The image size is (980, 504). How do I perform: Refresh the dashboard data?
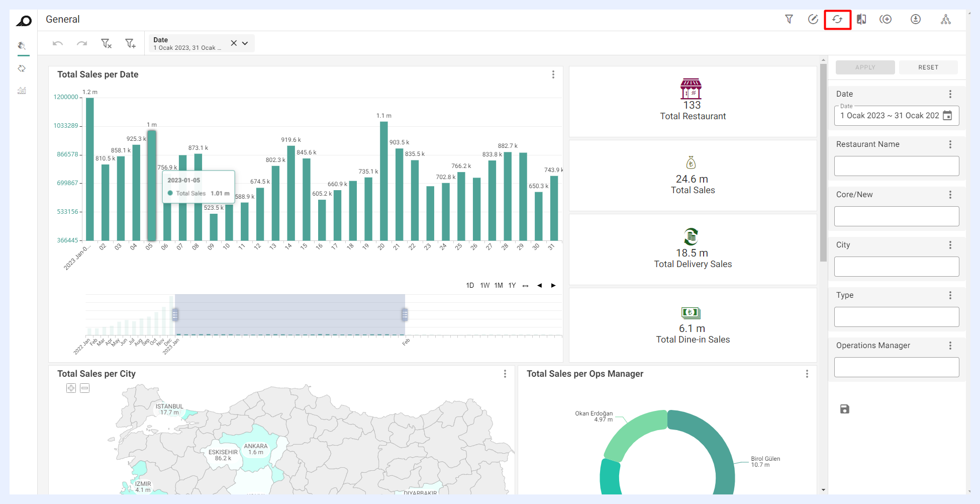click(x=837, y=19)
